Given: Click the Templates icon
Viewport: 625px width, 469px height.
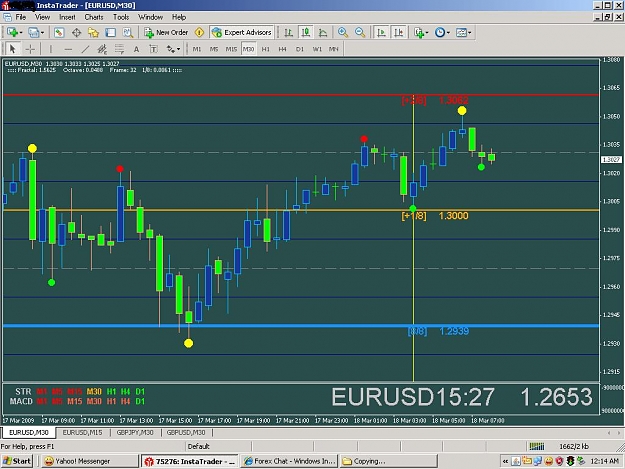Looking at the screenshot, I should pos(461,32).
